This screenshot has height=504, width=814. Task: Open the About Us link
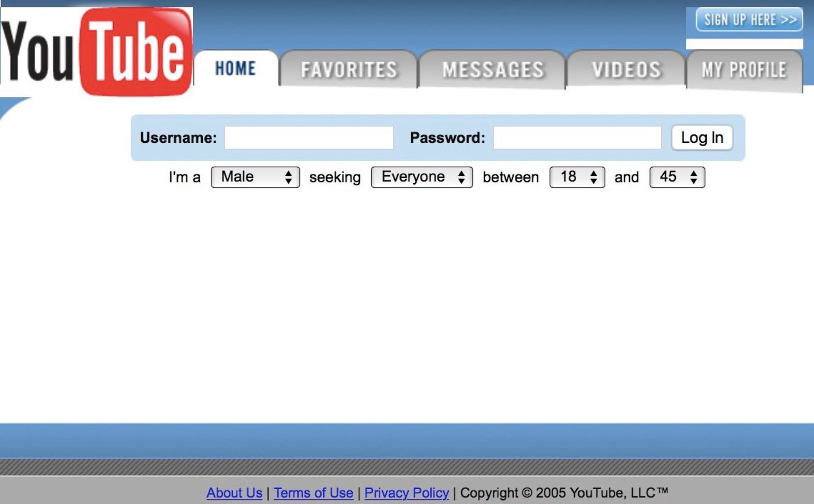[x=234, y=493]
